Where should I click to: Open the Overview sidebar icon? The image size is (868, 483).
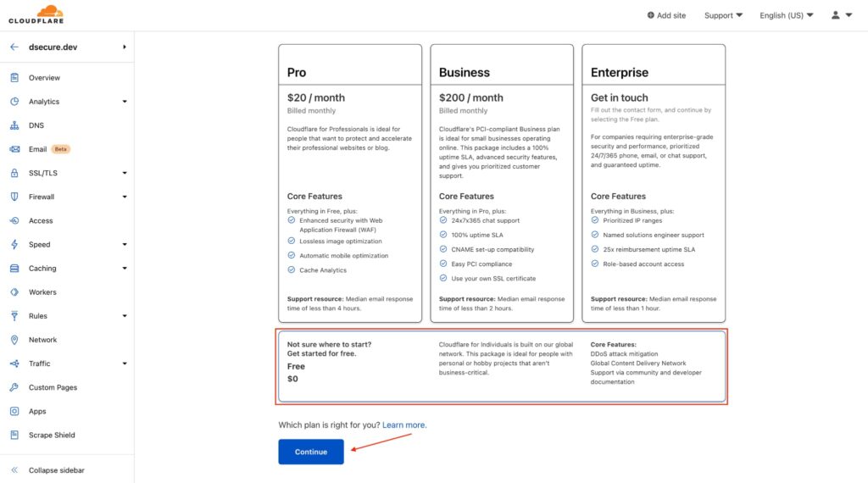(x=14, y=77)
